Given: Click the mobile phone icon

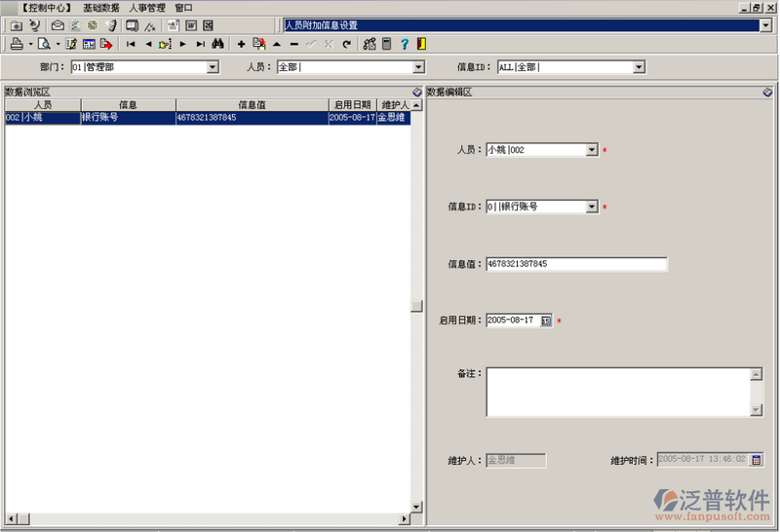Looking at the screenshot, I should [x=111, y=25].
